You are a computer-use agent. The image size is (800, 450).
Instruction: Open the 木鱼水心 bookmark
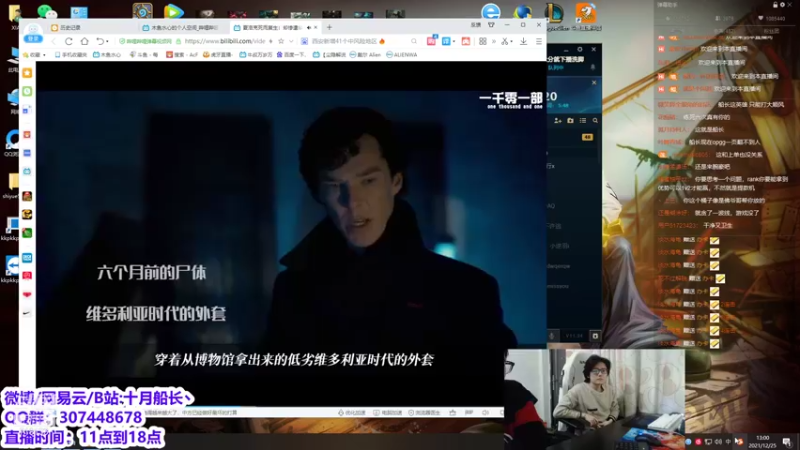tap(107, 55)
